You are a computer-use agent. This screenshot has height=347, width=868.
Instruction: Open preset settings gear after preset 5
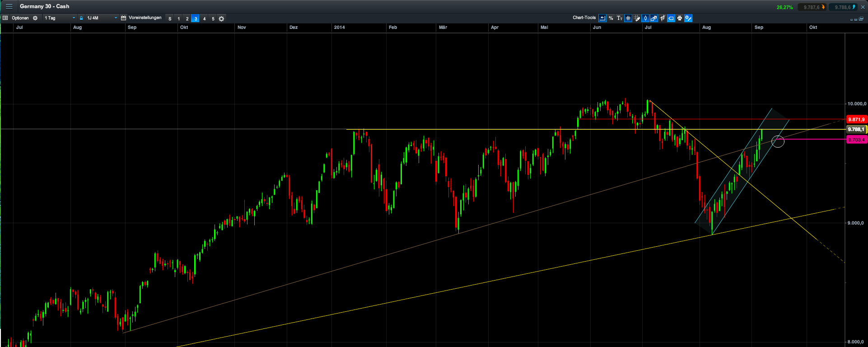pos(221,19)
